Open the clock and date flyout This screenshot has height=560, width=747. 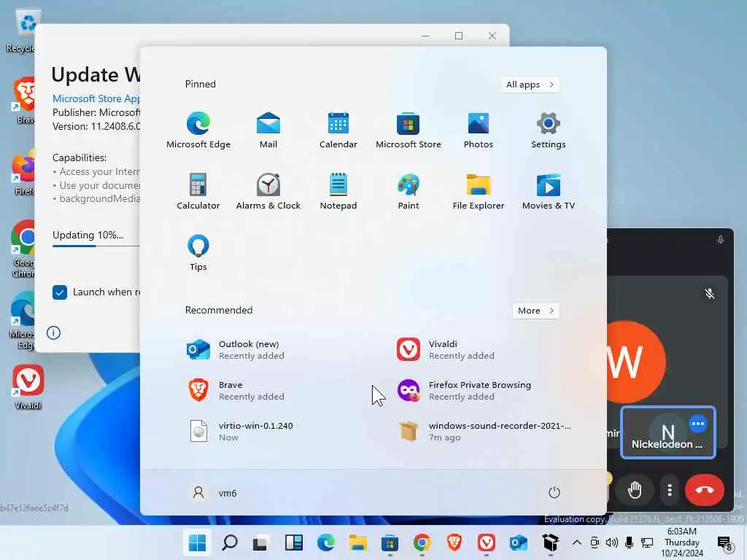(x=682, y=542)
